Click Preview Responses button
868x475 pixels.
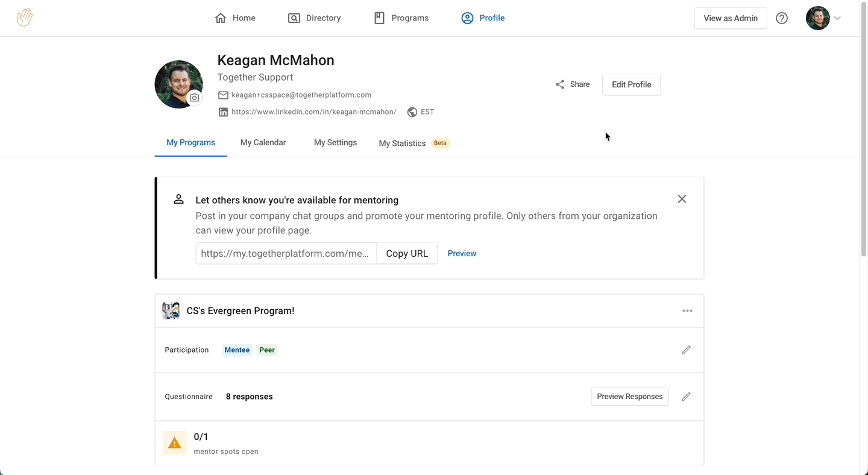[x=630, y=397]
